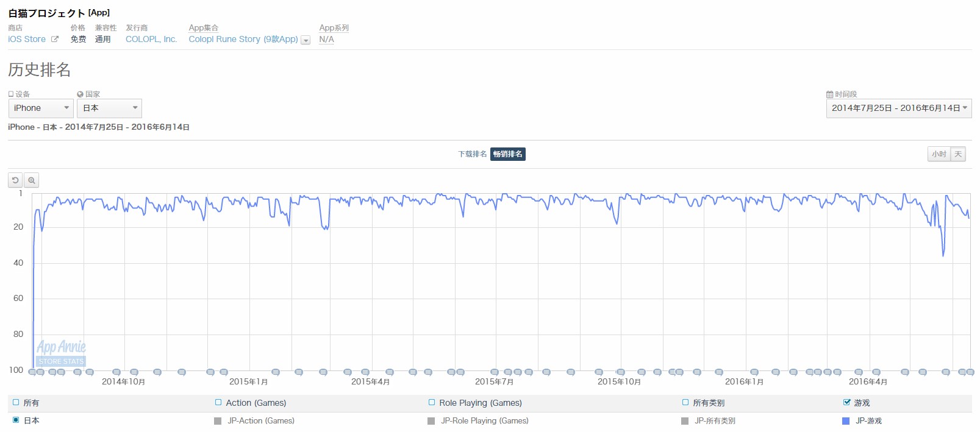
Task: Uncheck the 游戏 checkbox
Action: tap(846, 402)
